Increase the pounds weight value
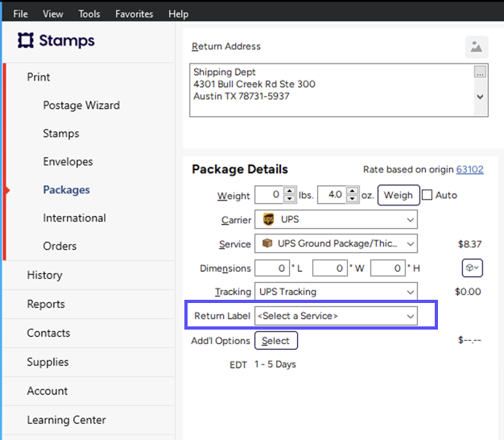 [290, 190]
